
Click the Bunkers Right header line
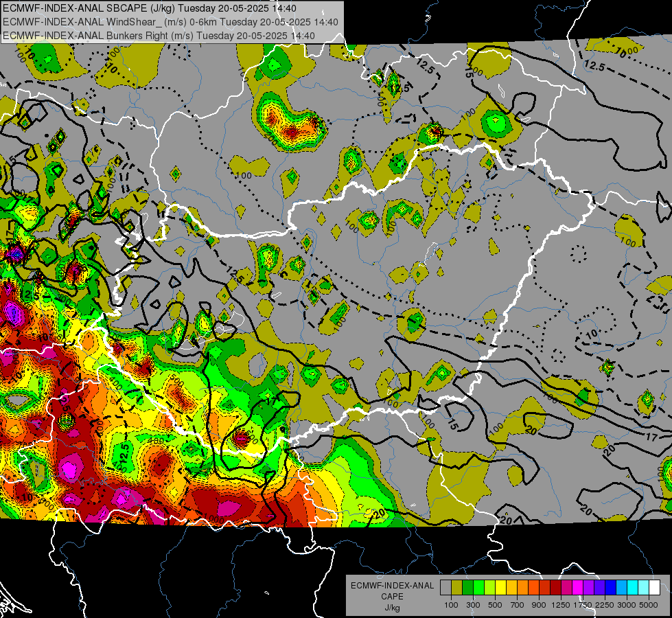(x=159, y=36)
